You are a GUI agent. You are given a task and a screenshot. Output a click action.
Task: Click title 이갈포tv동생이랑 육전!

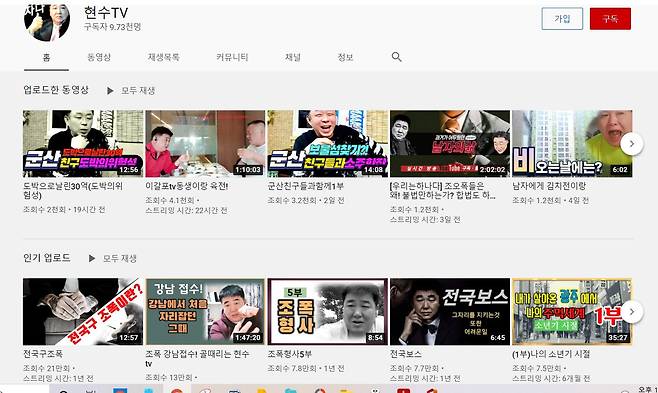pos(187,186)
